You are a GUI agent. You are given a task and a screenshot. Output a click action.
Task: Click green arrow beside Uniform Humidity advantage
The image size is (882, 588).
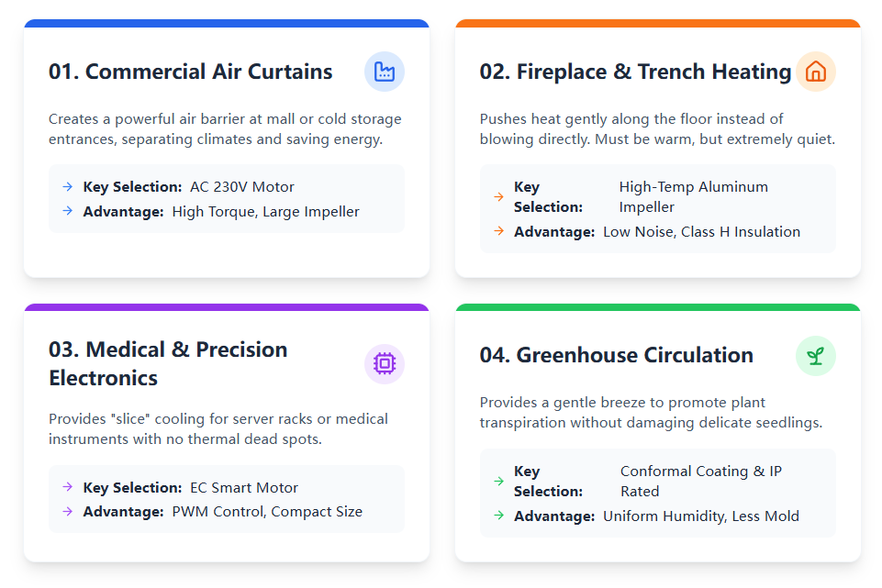tap(498, 516)
